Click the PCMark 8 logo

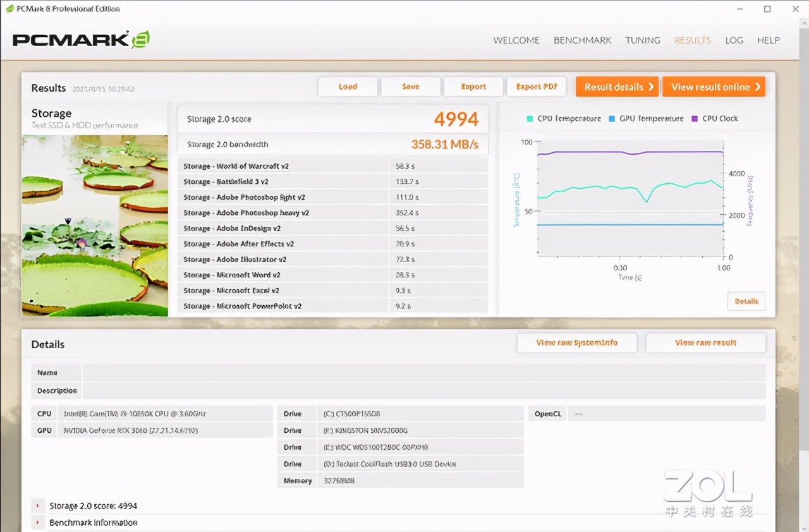81,39
